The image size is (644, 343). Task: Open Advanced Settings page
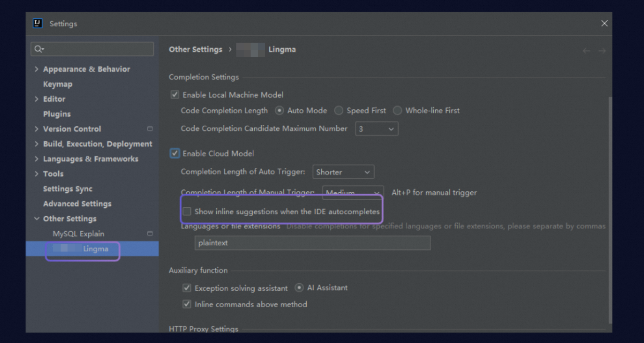coord(77,204)
